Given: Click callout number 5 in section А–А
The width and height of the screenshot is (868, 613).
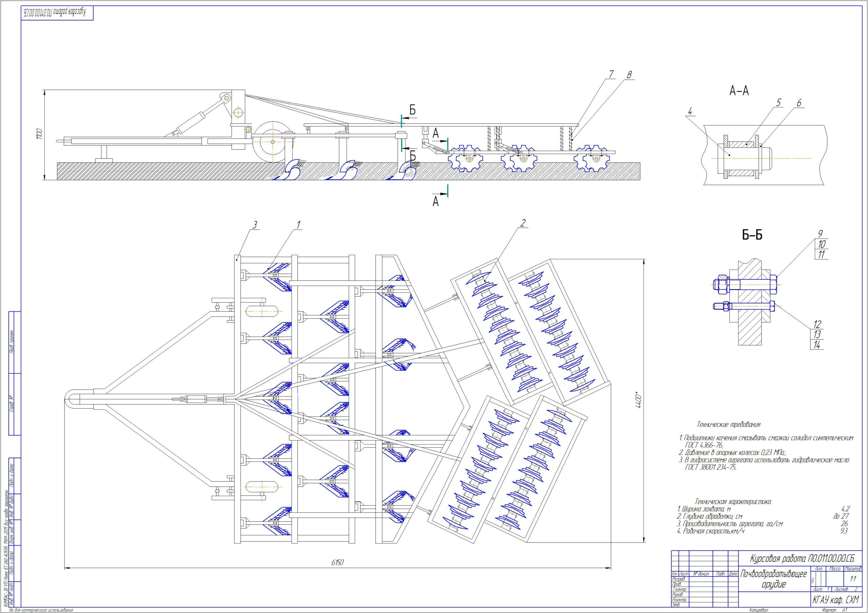Looking at the screenshot, I should pos(778,103).
